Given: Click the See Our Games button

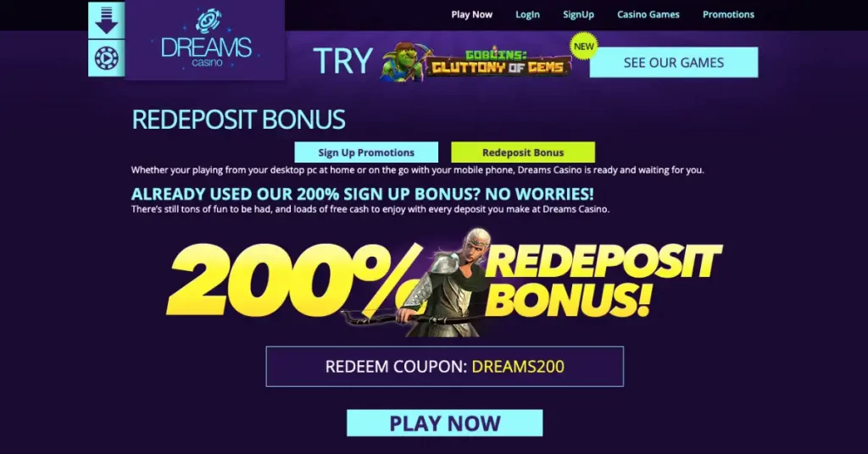Looking at the screenshot, I should pos(674,63).
